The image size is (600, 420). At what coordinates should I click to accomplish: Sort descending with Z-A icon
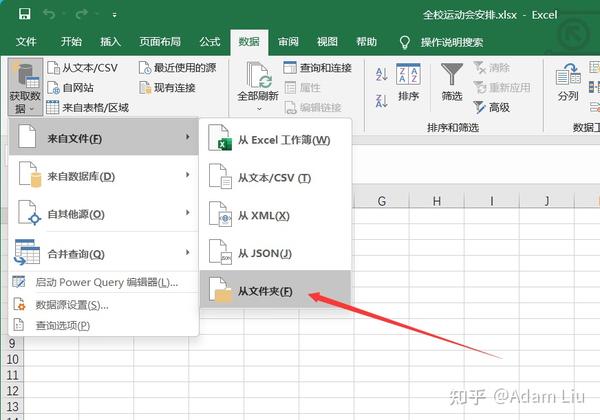(x=382, y=101)
